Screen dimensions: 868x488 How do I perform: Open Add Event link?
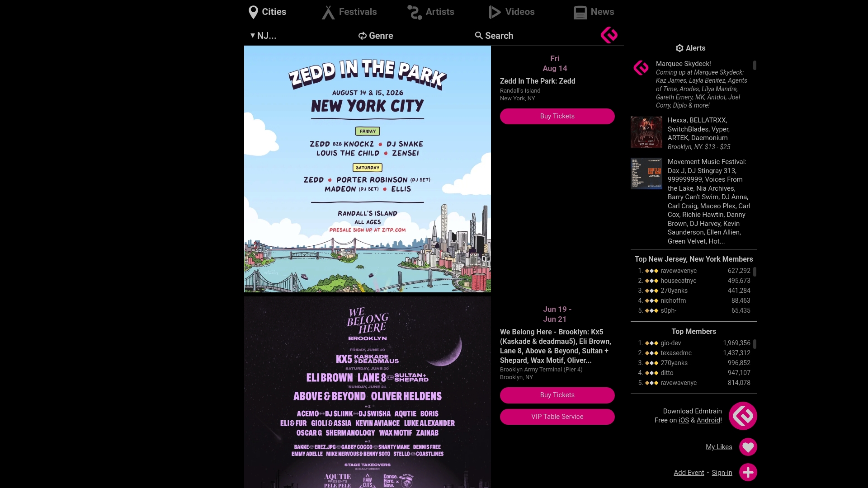[x=689, y=473]
